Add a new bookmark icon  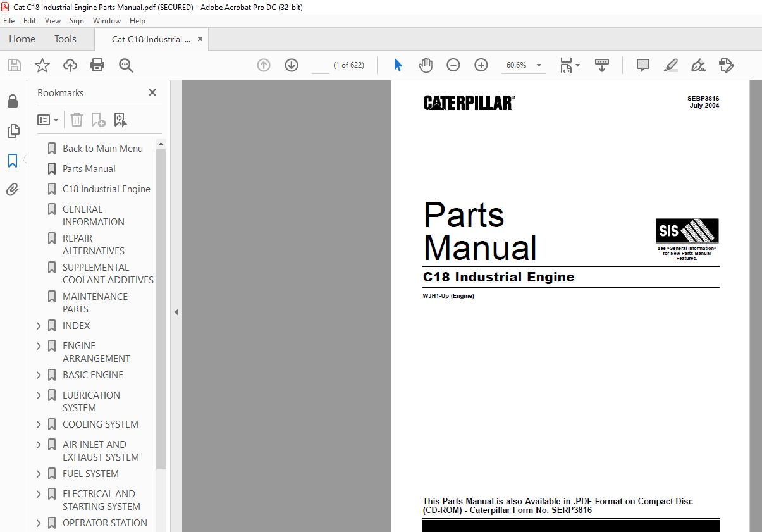click(98, 120)
